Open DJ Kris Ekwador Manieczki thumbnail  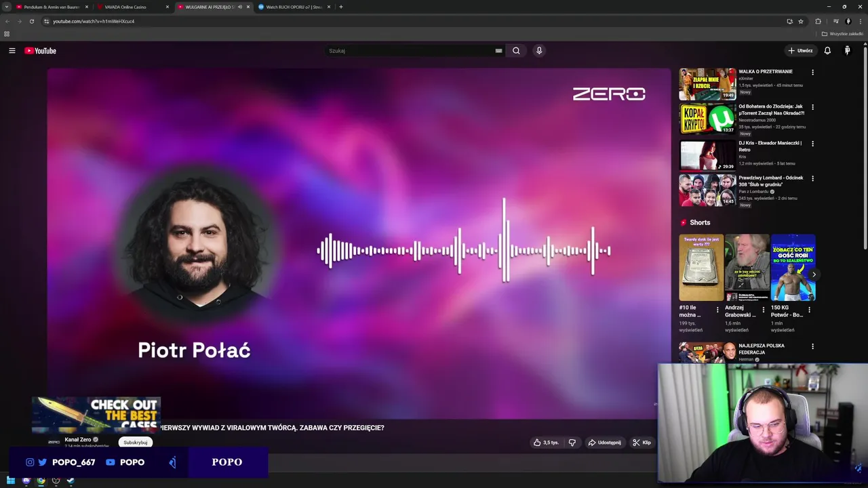pos(707,155)
